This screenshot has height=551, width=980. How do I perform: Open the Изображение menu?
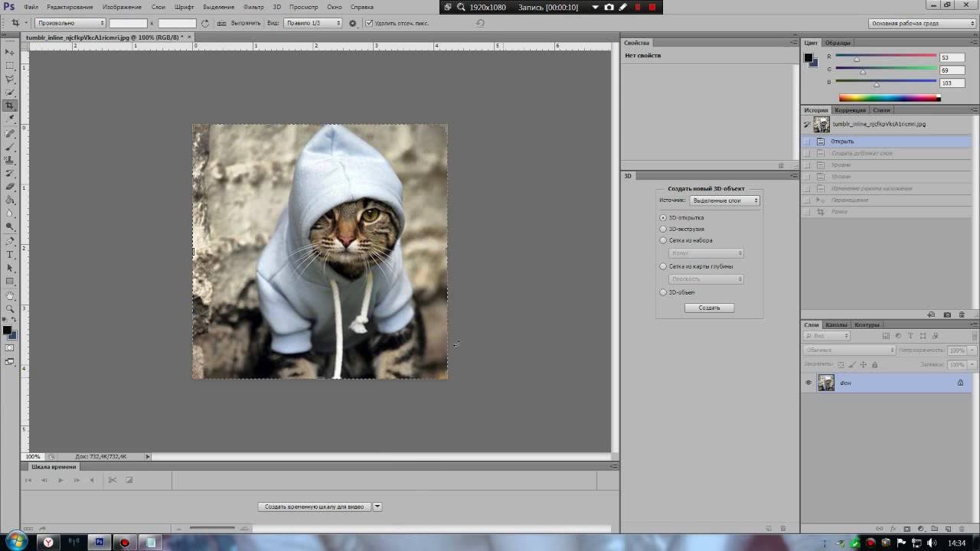122,7
